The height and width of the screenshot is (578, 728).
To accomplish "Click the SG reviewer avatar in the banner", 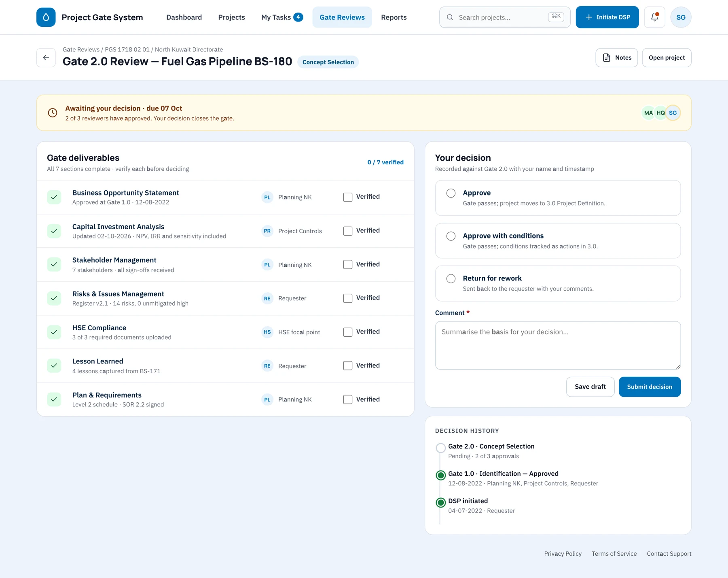I will tap(673, 113).
